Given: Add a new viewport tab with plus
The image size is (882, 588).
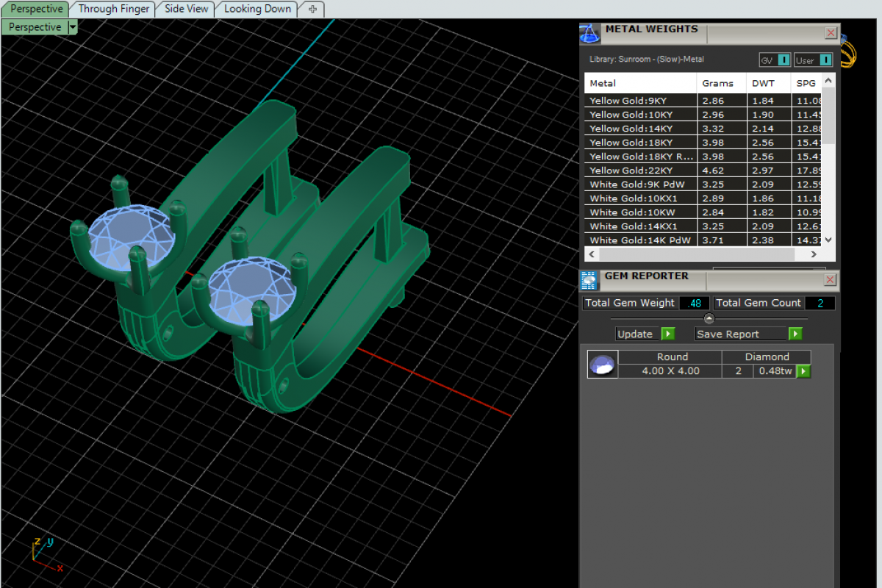Looking at the screenshot, I should pyautogui.click(x=313, y=9).
